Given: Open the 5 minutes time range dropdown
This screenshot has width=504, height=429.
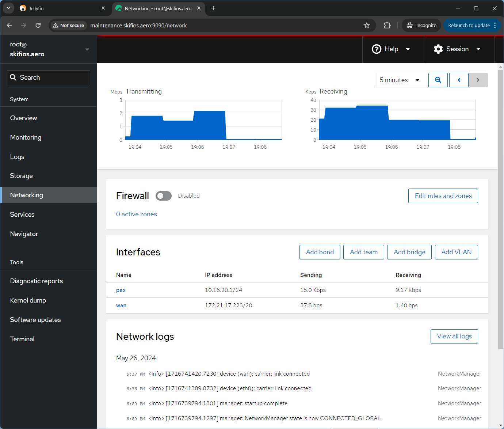Looking at the screenshot, I should [401, 80].
